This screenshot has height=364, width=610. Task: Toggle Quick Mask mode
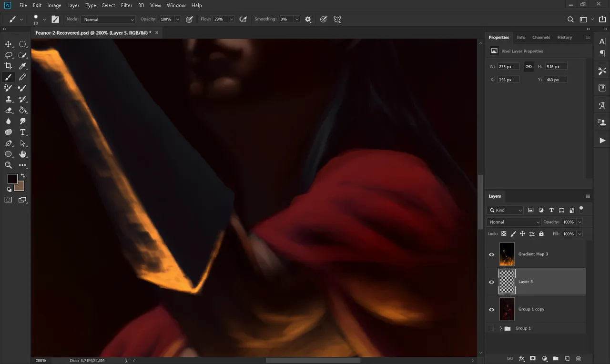(x=9, y=200)
